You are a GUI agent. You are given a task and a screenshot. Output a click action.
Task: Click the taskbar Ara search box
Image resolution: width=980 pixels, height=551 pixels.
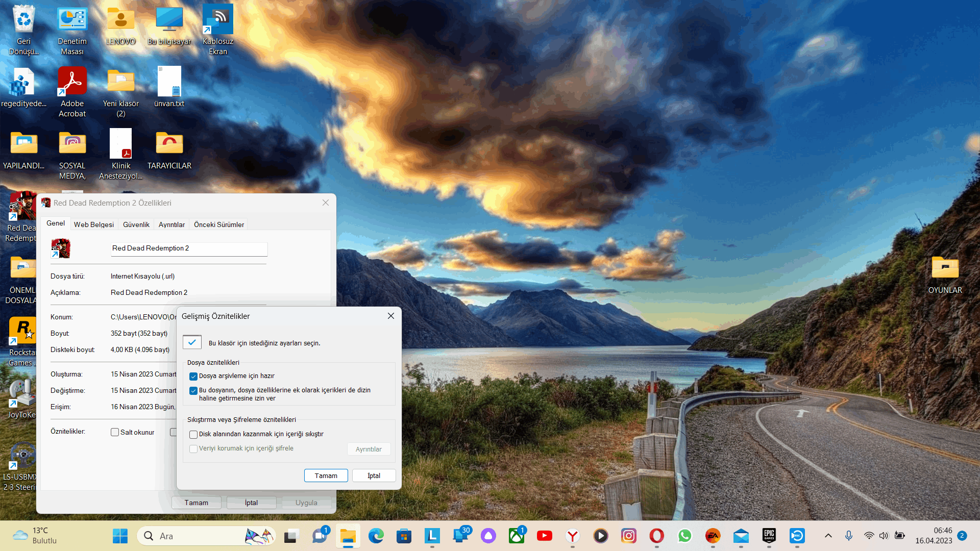pos(207,536)
